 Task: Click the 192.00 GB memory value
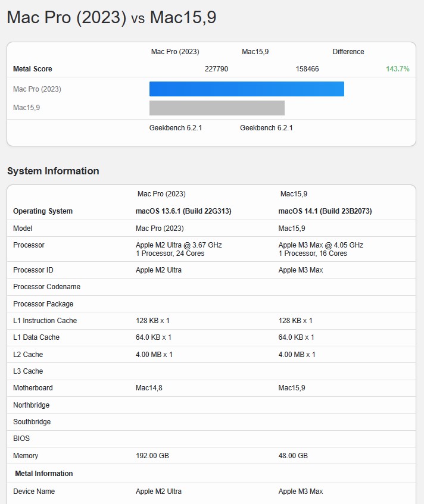(x=152, y=456)
